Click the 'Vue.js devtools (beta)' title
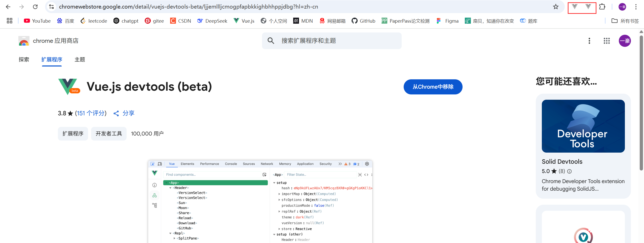 [x=149, y=87]
